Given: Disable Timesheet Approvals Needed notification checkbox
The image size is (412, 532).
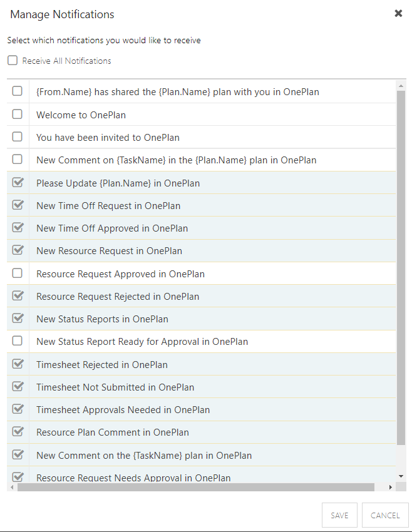Looking at the screenshot, I should coord(18,409).
